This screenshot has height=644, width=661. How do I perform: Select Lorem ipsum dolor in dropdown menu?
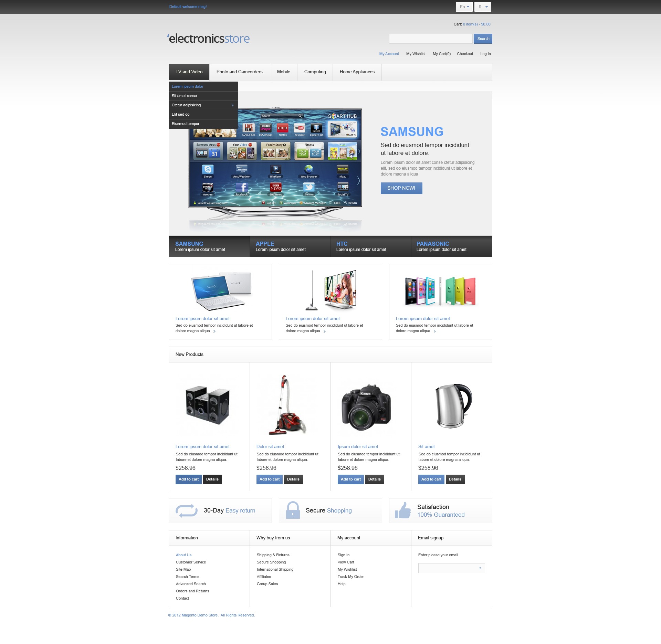click(203, 87)
